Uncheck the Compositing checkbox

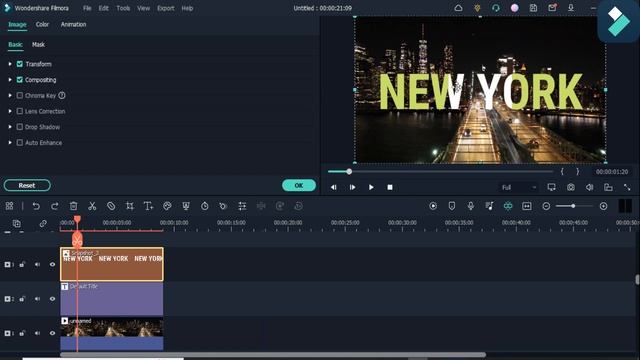point(20,80)
